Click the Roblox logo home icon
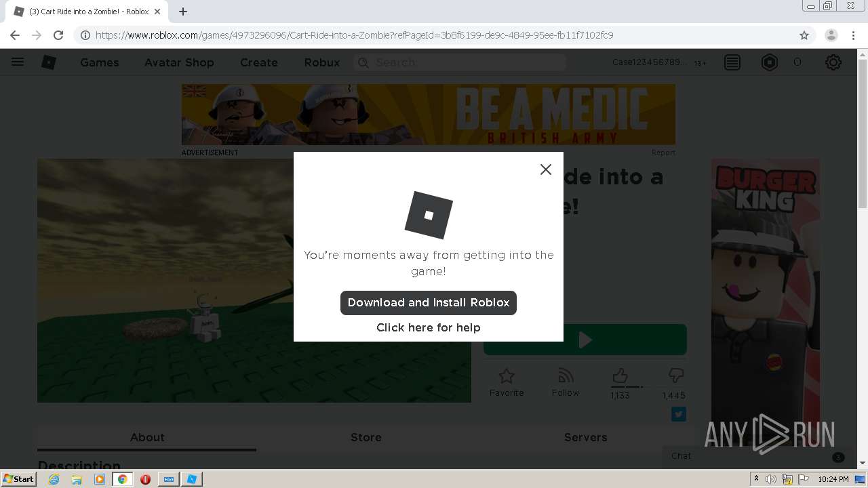This screenshot has width=868, height=488. tap(49, 62)
